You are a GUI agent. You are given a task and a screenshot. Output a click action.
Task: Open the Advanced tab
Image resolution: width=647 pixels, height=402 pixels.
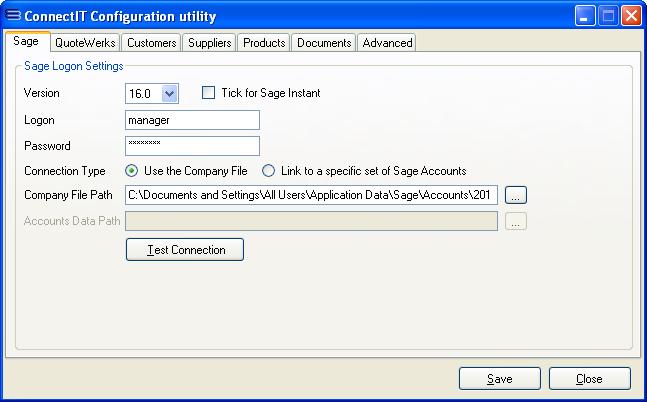click(x=387, y=43)
